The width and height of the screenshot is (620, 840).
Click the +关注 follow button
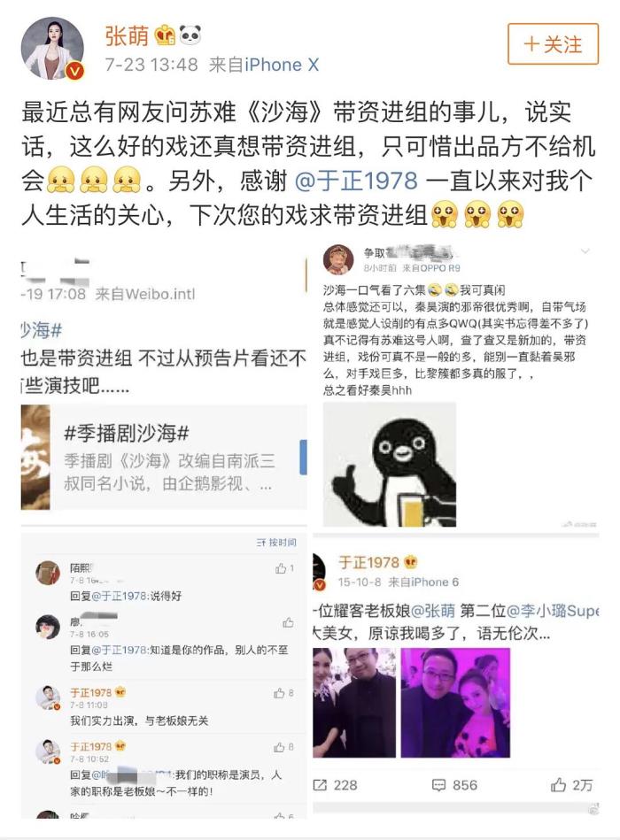coord(553,44)
